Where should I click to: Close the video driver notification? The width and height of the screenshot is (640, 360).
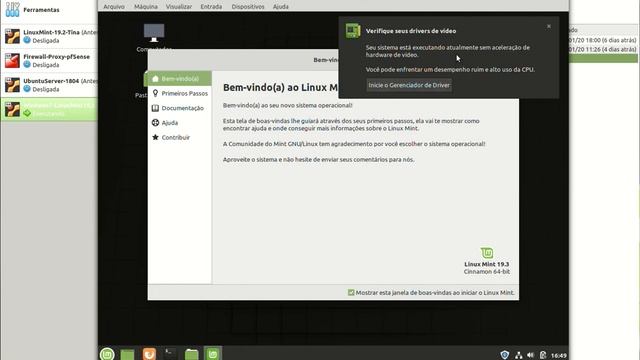tap(549, 26)
